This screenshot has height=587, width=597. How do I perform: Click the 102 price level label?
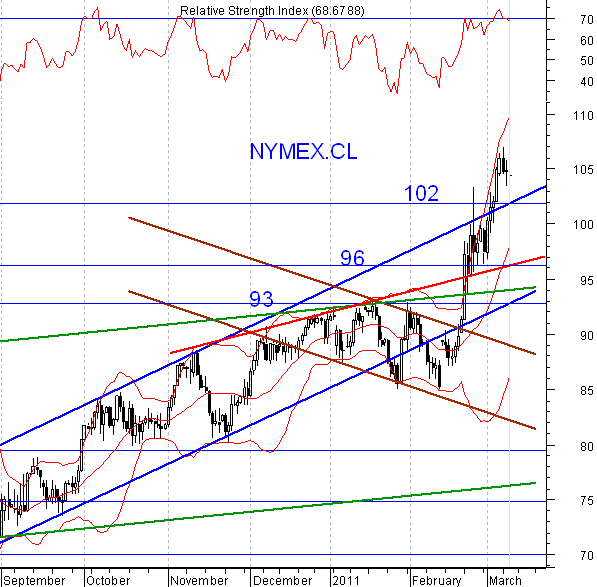(x=421, y=193)
